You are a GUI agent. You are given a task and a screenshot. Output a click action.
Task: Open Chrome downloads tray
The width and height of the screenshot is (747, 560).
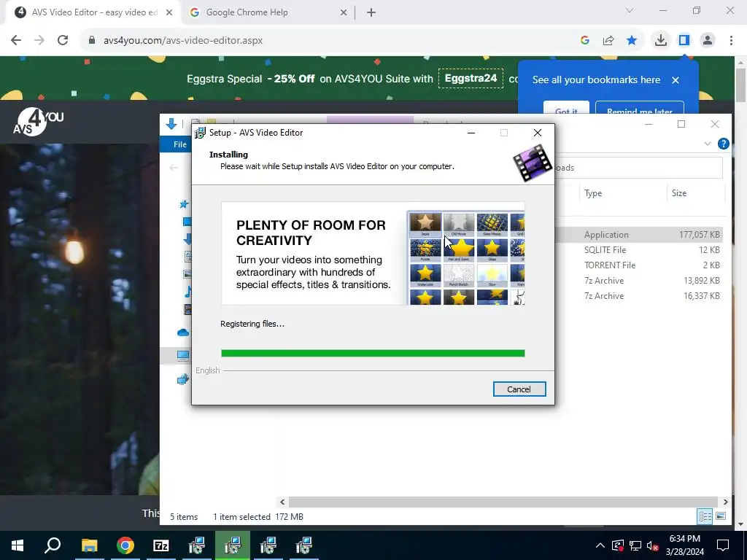[661, 41]
